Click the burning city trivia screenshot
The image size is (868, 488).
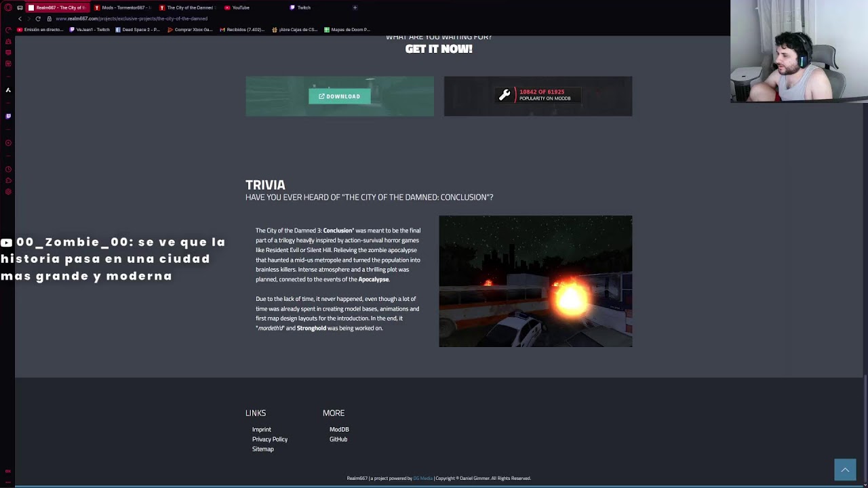click(x=536, y=281)
